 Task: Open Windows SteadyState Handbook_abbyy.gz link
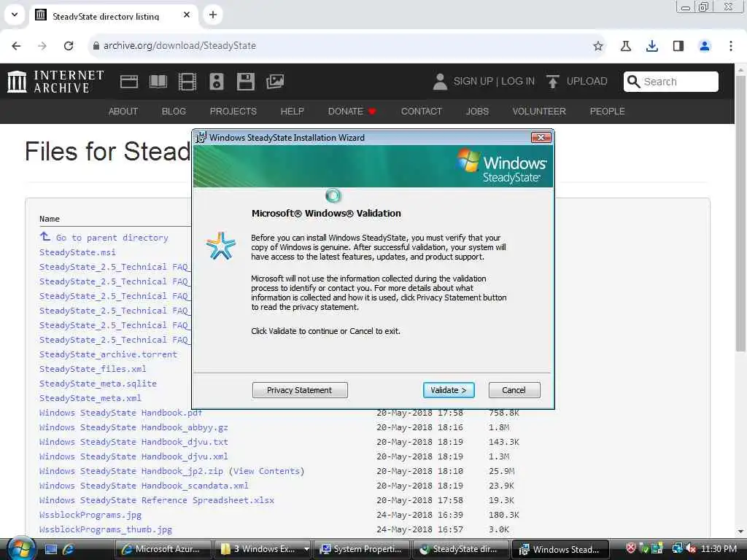(x=133, y=427)
